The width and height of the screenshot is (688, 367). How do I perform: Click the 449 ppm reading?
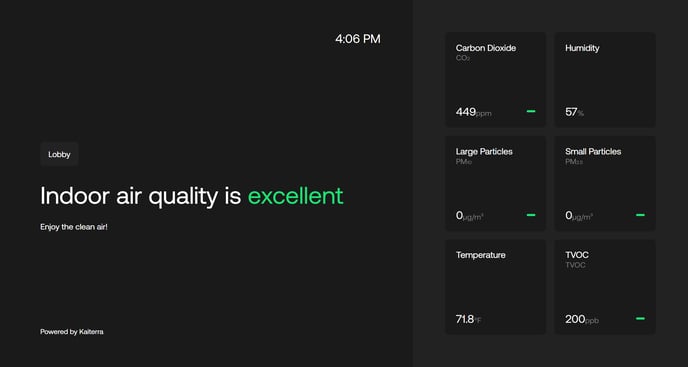click(473, 112)
